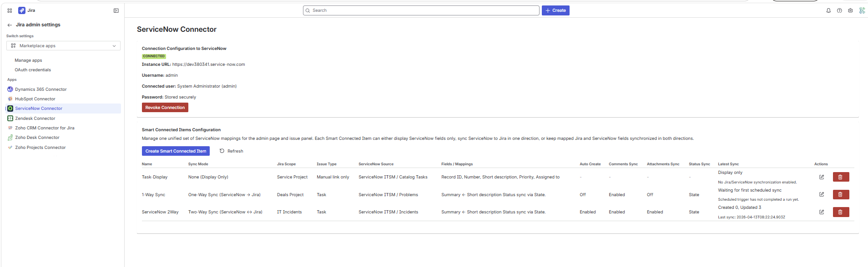Viewport: 868px width, 267px height.
Task: Click the Refresh circular arrow icon
Action: point(222,151)
